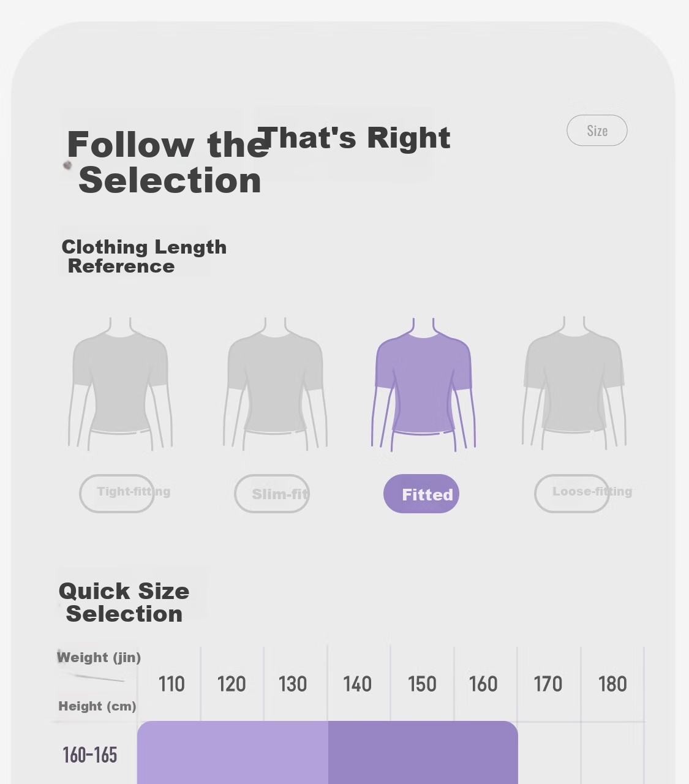Choose the Loose-fitting option pill
Image resolution: width=689 pixels, height=784 pixels.
click(572, 493)
